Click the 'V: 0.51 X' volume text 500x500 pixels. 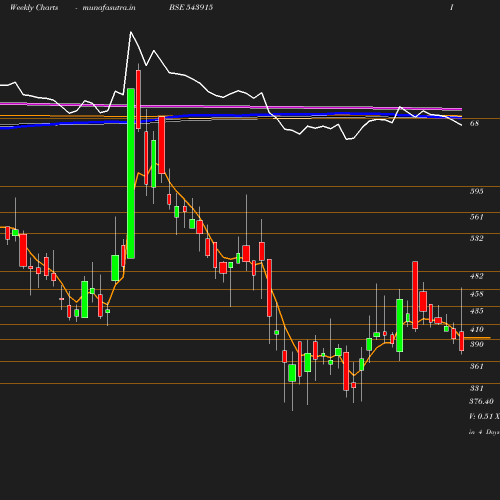tap(484, 416)
